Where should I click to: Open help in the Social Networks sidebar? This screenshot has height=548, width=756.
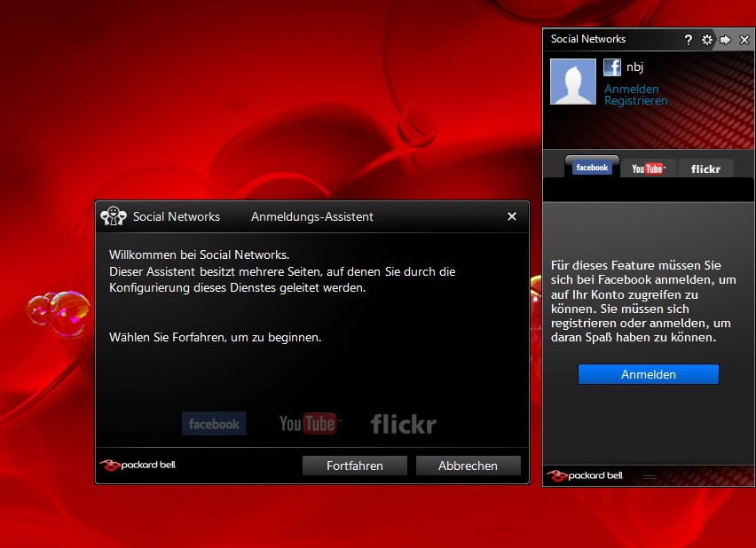tap(688, 40)
